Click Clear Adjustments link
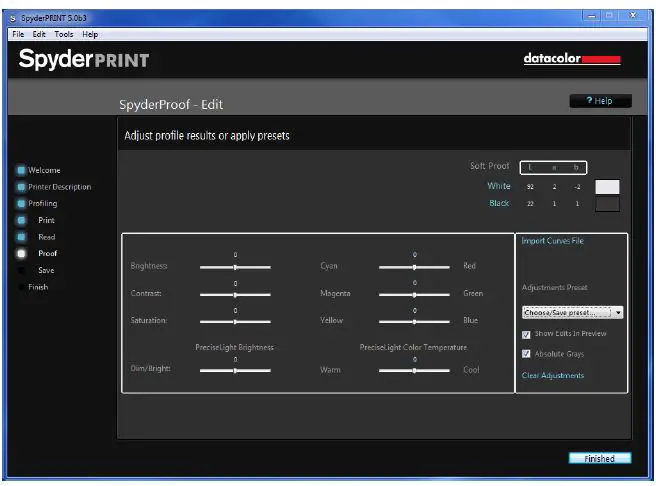This screenshot has width=656, height=486. [552, 375]
